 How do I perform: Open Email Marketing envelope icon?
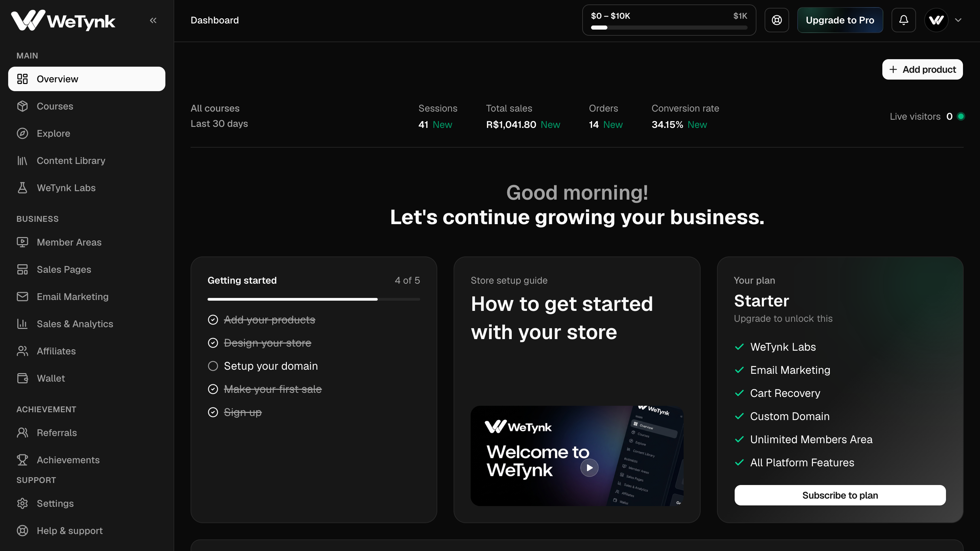point(22,297)
